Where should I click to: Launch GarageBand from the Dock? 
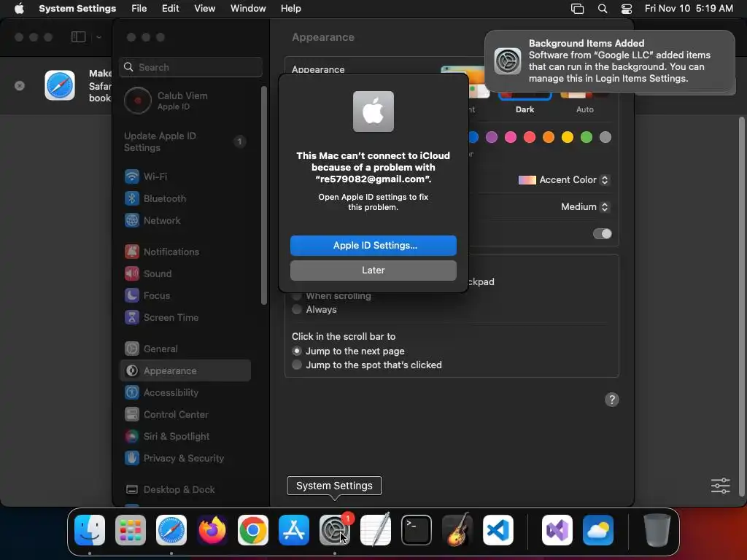(x=457, y=530)
